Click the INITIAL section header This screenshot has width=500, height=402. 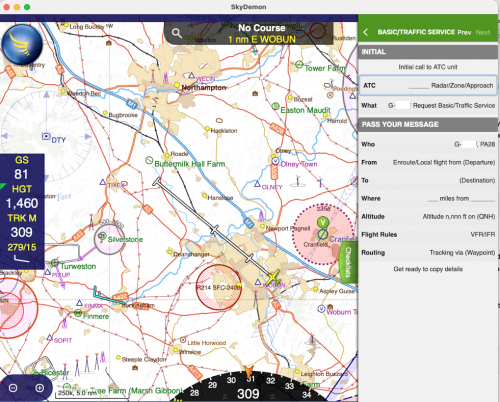click(x=428, y=52)
